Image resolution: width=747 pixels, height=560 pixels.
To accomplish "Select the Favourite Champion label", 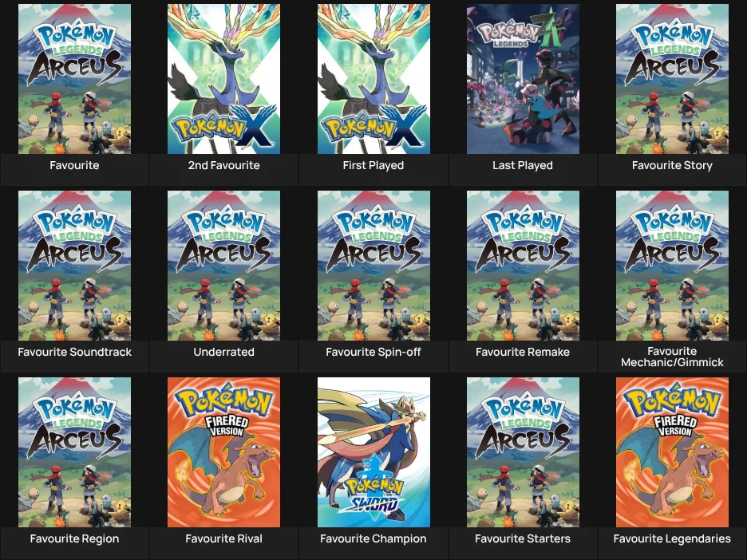I will pyautogui.click(x=373, y=538).
